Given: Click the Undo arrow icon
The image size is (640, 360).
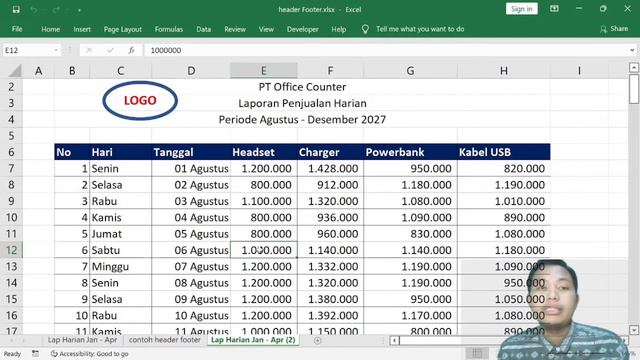Looking at the screenshot, I should 34,9.
